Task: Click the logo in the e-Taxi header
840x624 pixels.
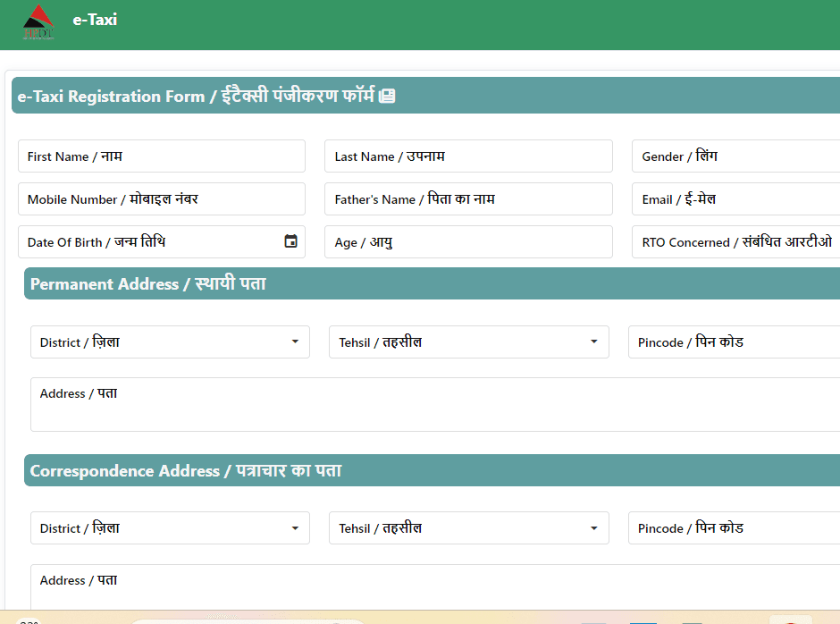Action: coord(38,22)
